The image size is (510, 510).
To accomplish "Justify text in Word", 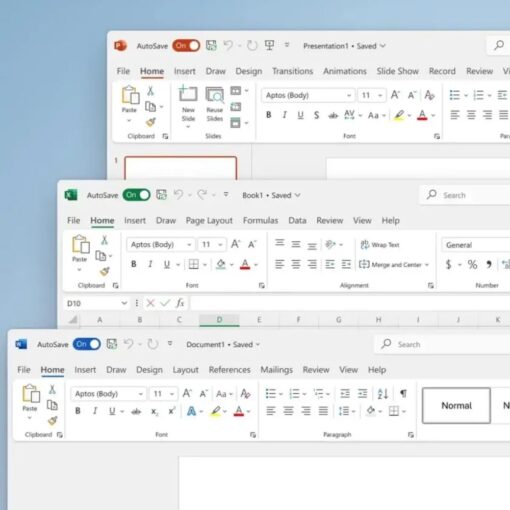I will pyautogui.click(x=323, y=411).
